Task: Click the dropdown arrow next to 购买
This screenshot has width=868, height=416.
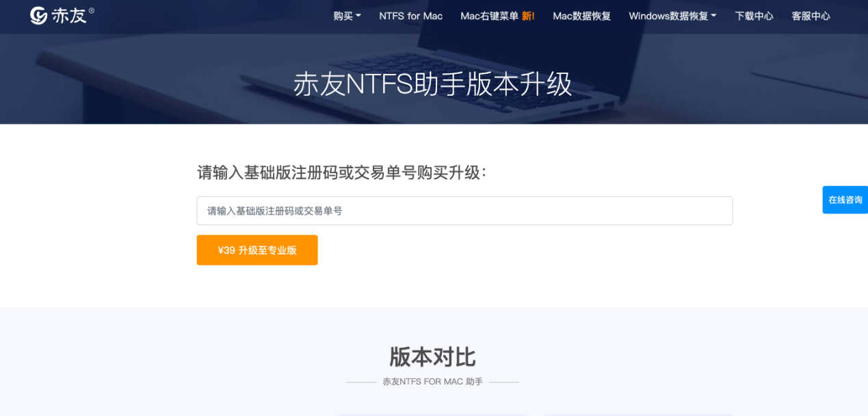Action: pyautogui.click(x=358, y=16)
